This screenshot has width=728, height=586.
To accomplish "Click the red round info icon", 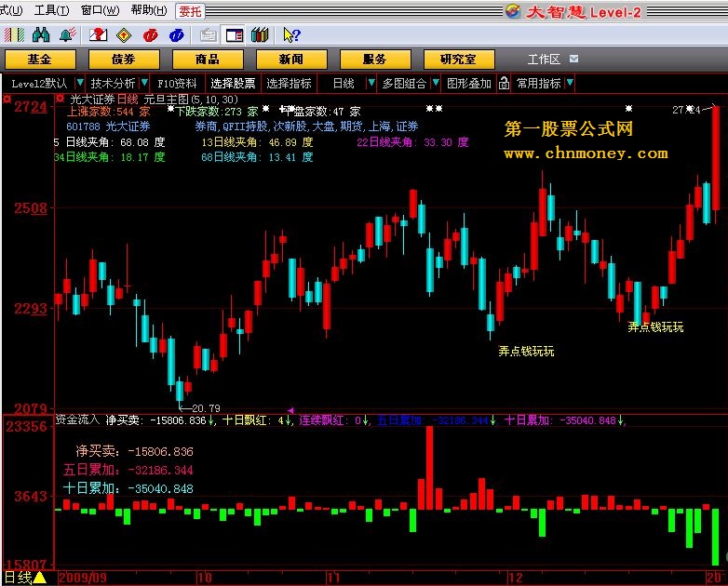I will (x=151, y=34).
